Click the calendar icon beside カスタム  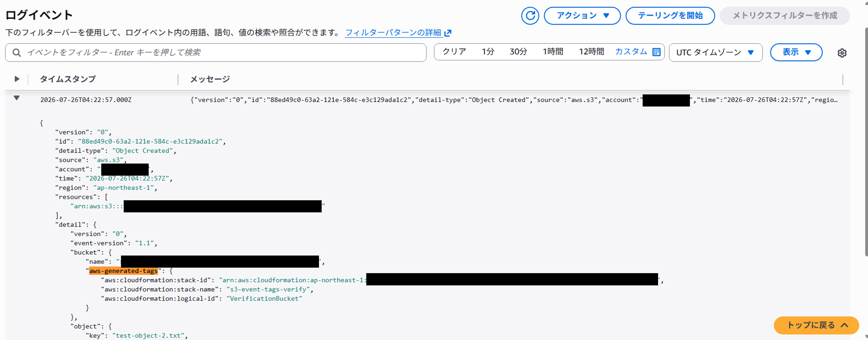656,52
